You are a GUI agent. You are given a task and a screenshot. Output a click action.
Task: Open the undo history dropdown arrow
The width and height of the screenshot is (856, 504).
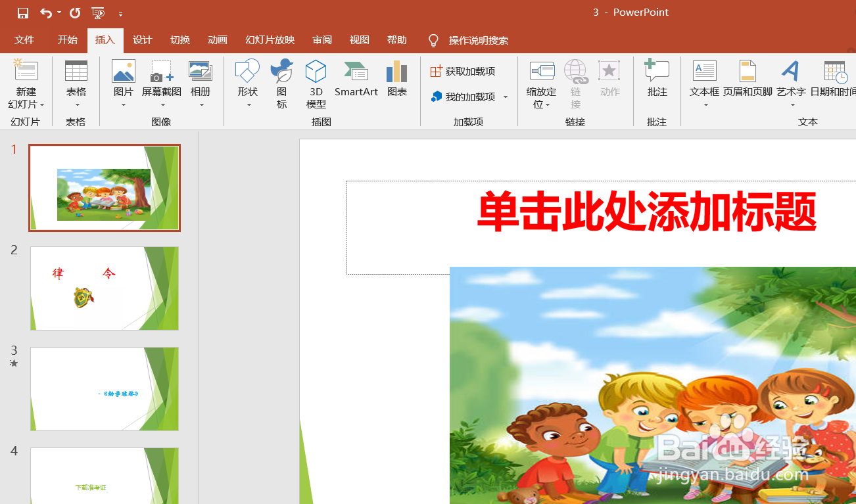pos(59,13)
